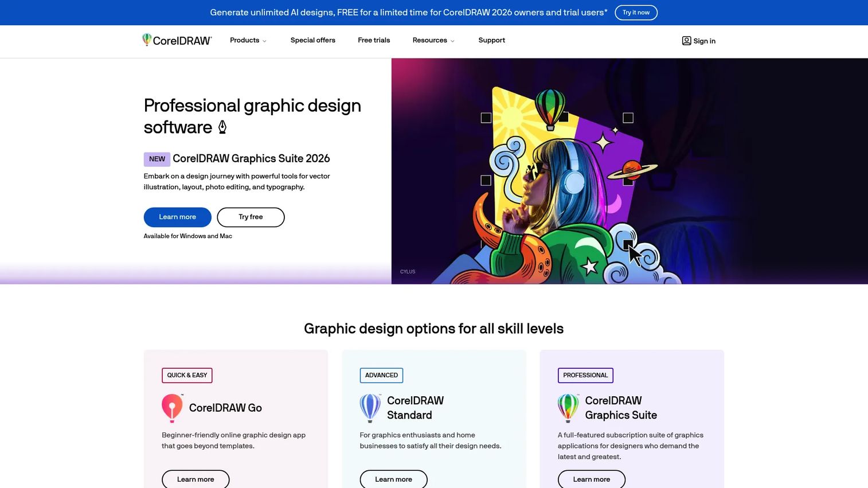Click the Try it now banner button

[x=636, y=13]
